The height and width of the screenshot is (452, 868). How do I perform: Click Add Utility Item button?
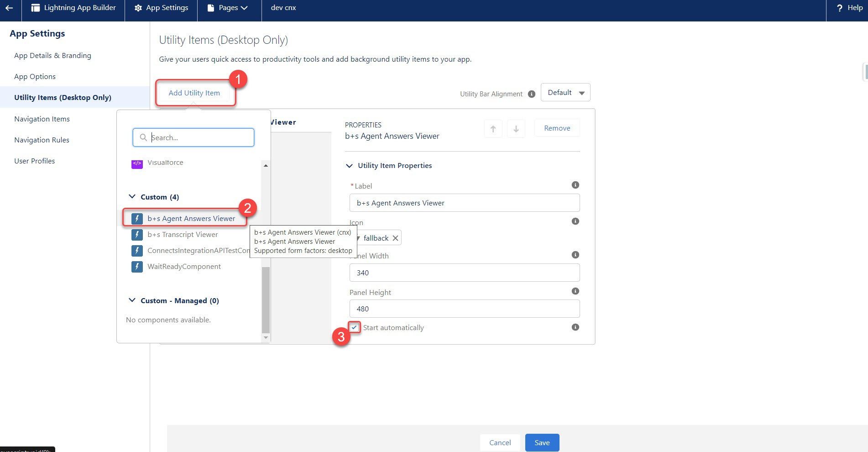tap(194, 93)
